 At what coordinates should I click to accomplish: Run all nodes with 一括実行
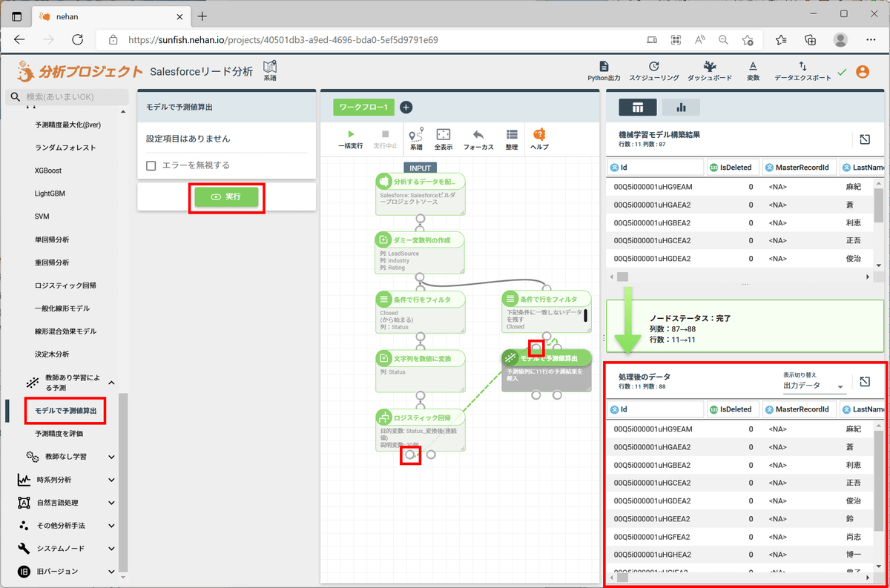click(350, 139)
